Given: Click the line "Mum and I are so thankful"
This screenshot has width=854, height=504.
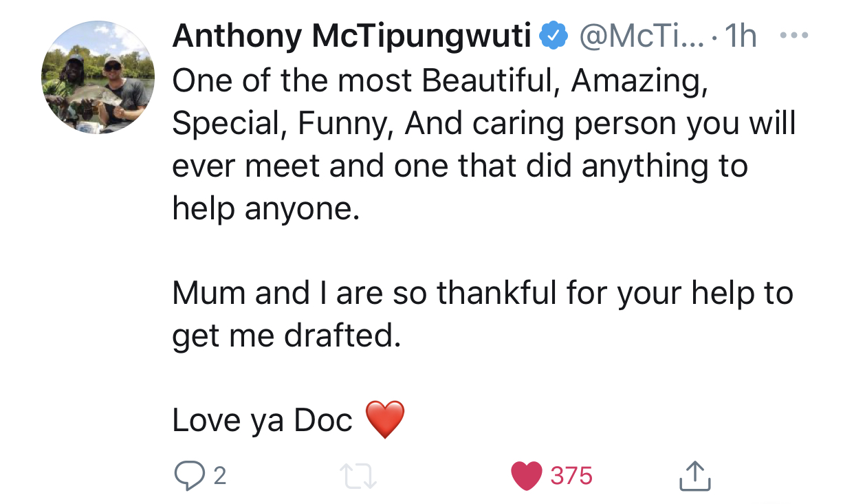Looking at the screenshot, I should pyautogui.click(x=483, y=294).
